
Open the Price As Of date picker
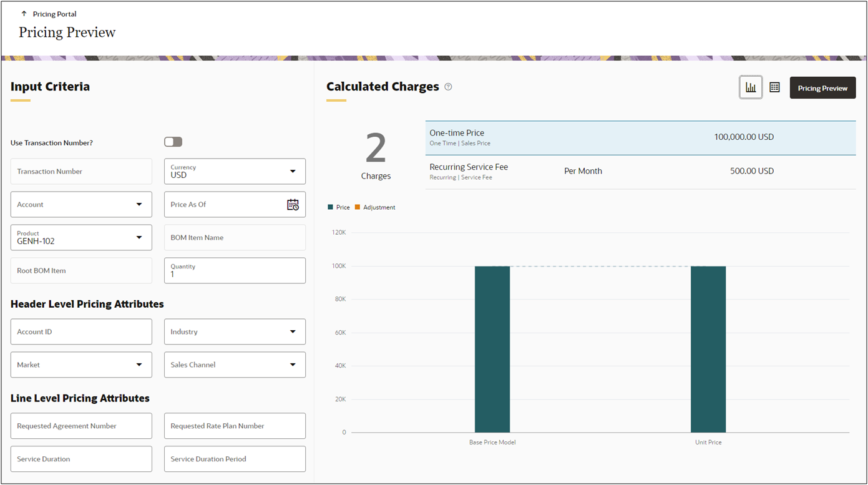pyautogui.click(x=293, y=205)
